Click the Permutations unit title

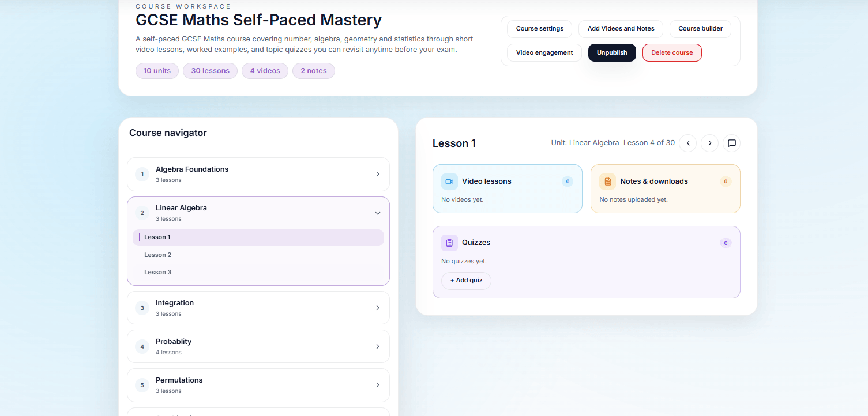coord(179,380)
